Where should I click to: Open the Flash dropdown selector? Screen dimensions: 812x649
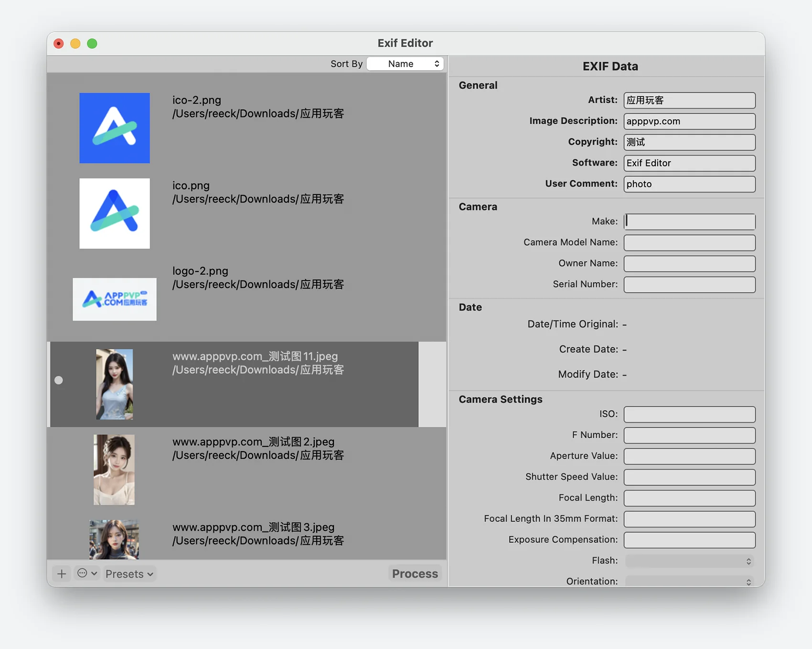[689, 561]
